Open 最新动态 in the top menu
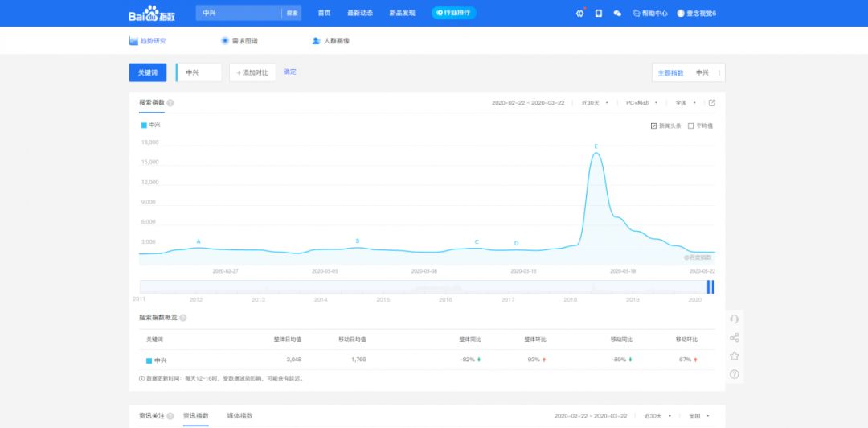 (360, 14)
